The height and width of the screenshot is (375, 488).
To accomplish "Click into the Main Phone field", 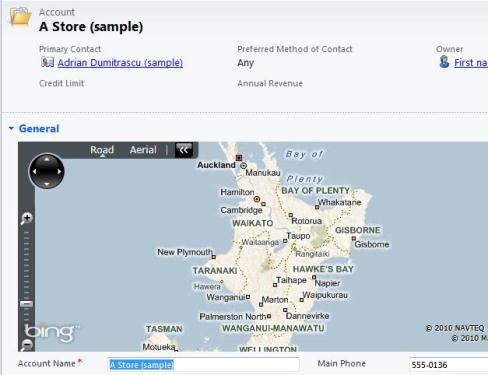I will [x=449, y=365].
